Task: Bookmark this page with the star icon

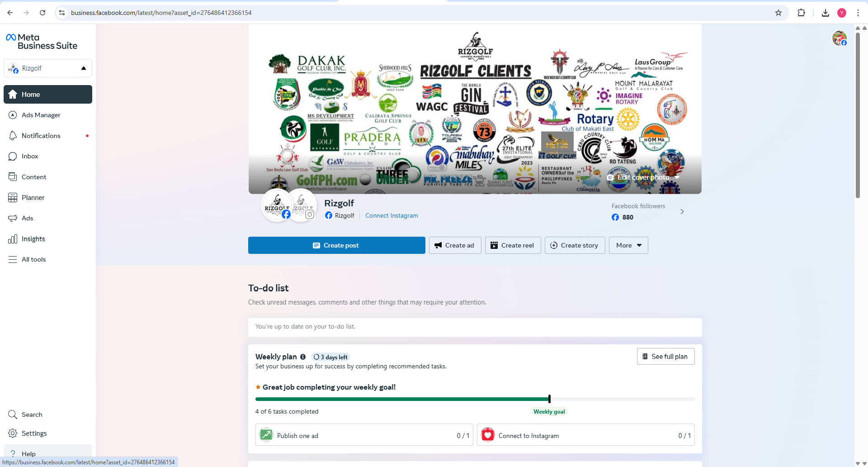Action: point(778,13)
